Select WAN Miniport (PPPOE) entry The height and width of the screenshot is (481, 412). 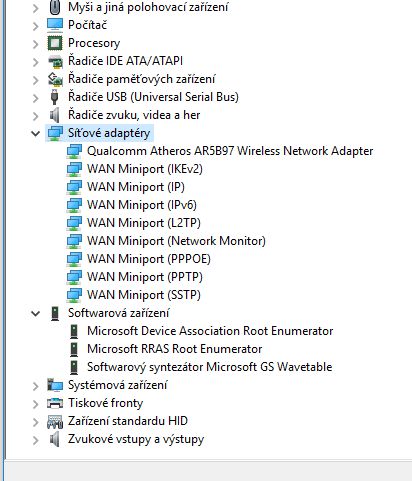coord(149,259)
